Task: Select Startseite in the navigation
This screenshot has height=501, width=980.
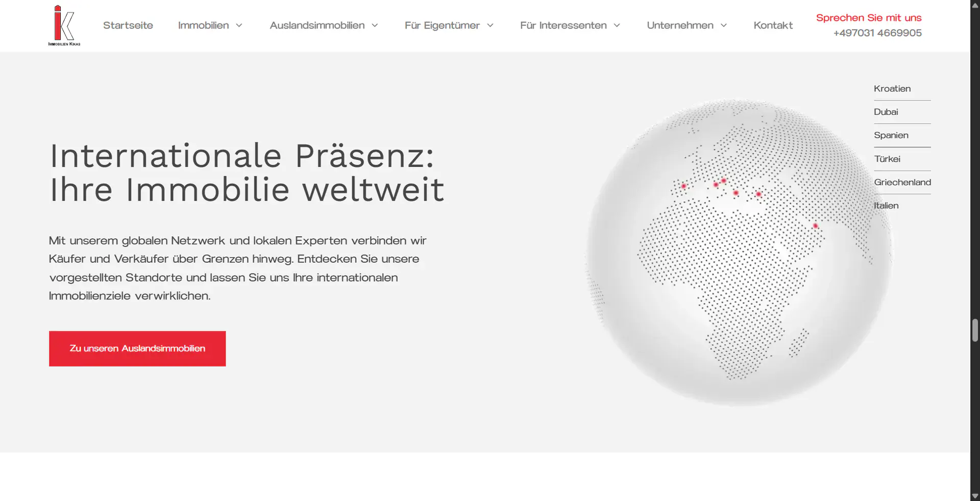Action: click(128, 25)
